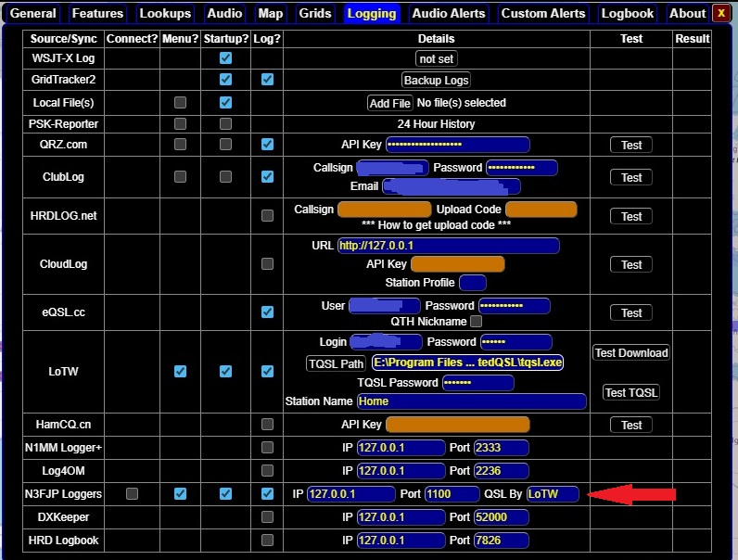The height and width of the screenshot is (560, 738).
Task: Click the Test TQSL button
Action: [x=631, y=392]
